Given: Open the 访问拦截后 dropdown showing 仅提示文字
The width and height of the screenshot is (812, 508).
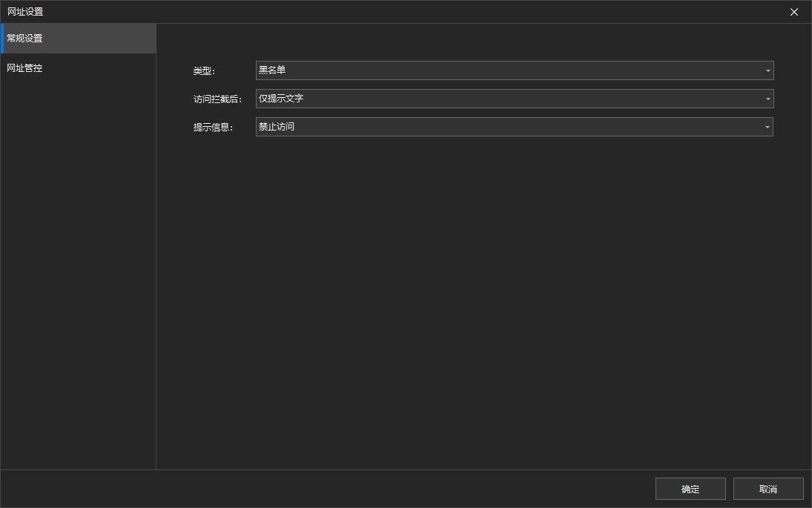Looking at the screenshot, I should click(515, 99).
